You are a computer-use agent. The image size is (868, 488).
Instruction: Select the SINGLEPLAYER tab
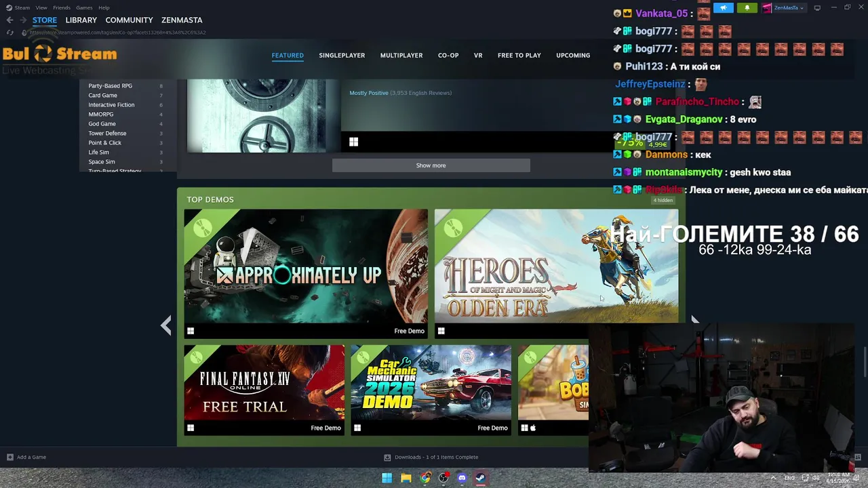(x=342, y=56)
